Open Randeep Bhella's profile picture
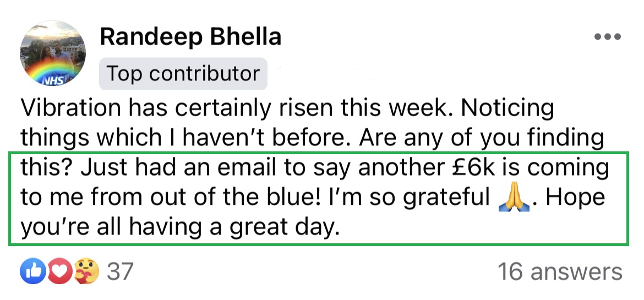 coord(53,53)
